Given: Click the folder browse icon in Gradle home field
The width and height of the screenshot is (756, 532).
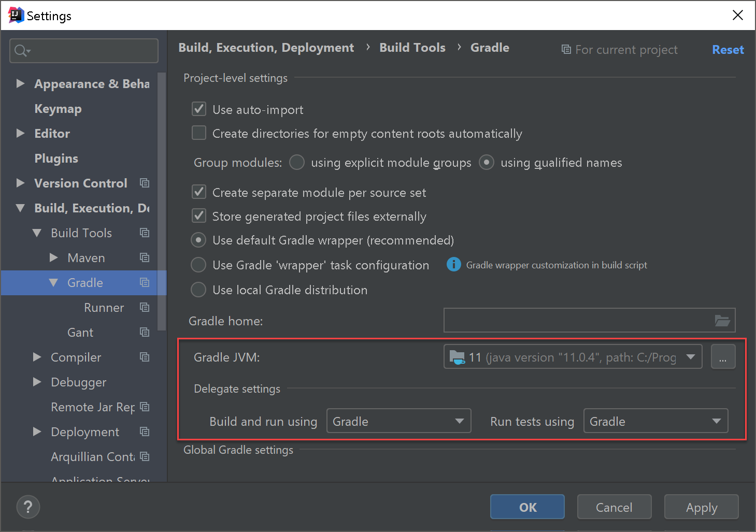Looking at the screenshot, I should point(722,321).
